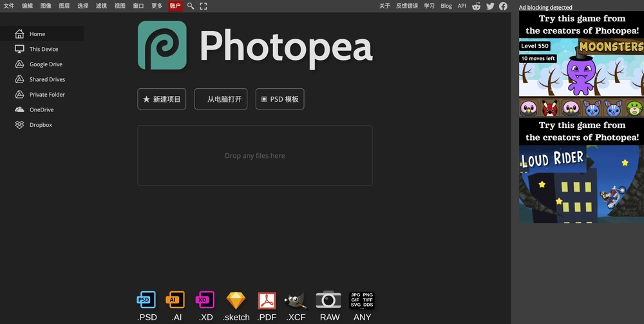Select Private Folder in the sidebar

point(42,95)
